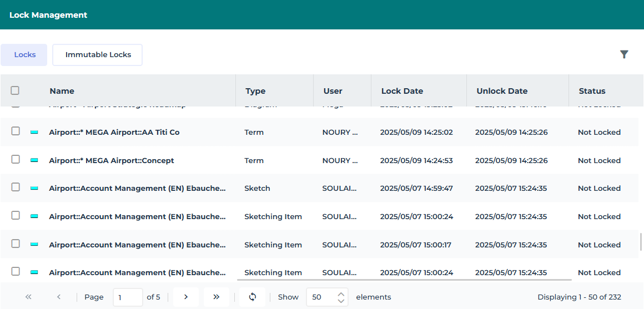Click the first page double-arrow
644x309 pixels.
(x=28, y=297)
